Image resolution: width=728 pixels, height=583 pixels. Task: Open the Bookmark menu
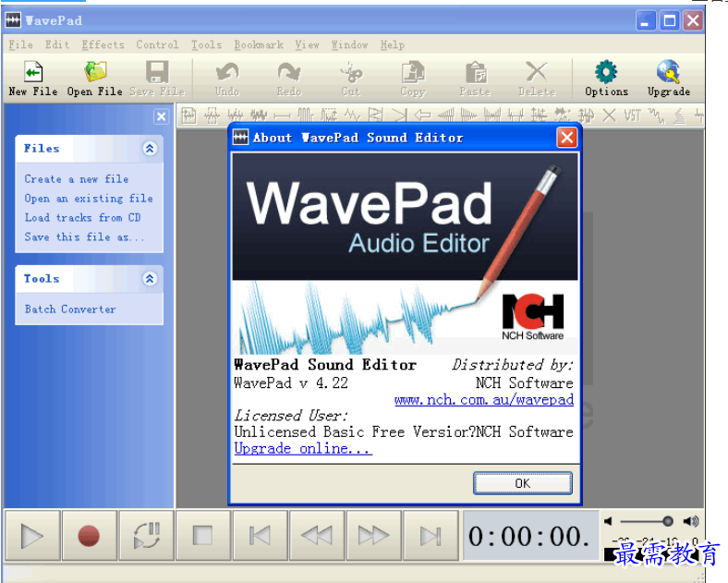259,44
